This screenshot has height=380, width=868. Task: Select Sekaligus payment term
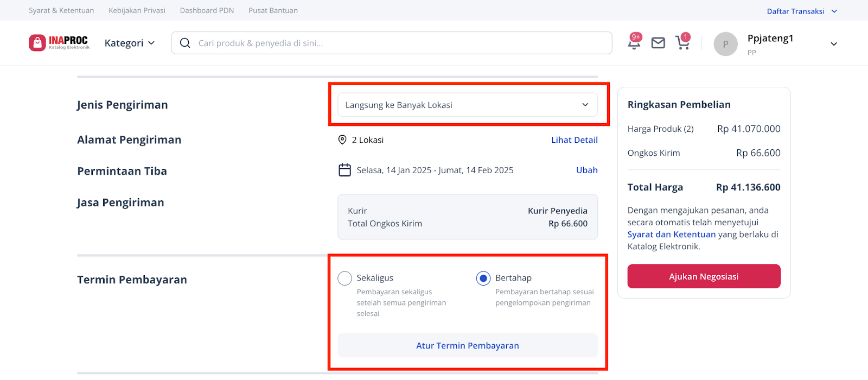[x=345, y=278]
